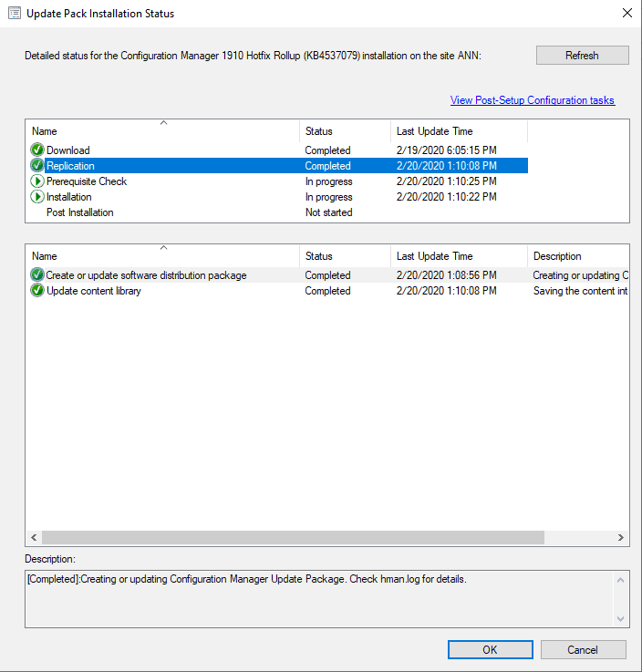Select the Prerequisite Check row
The width and height of the screenshot is (642, 672).
[278, 181]
